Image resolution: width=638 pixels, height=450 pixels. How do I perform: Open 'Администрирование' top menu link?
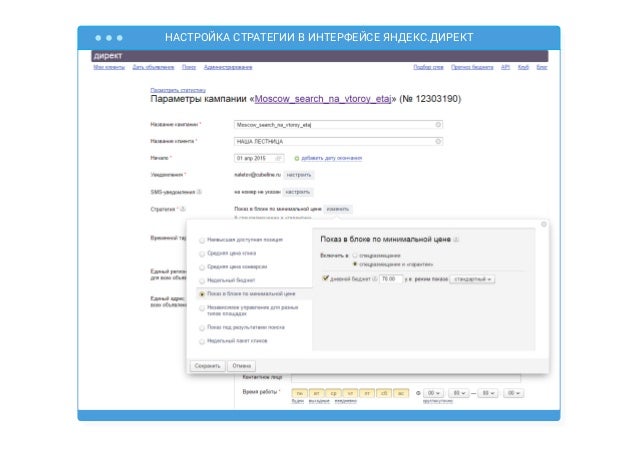[228, 68]
